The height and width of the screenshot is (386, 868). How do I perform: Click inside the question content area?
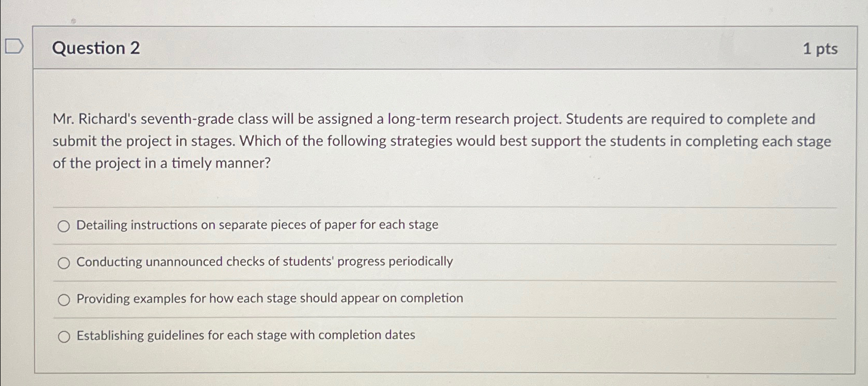(433, 186)
